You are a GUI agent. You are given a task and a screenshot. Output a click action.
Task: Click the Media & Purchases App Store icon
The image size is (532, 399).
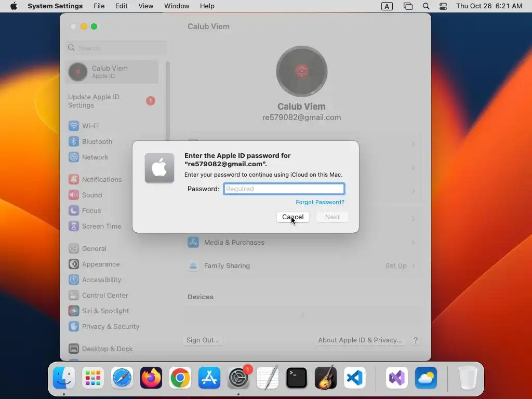click(193, 242)
